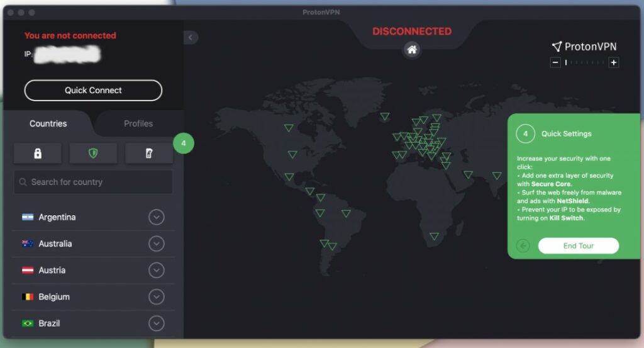Toggle the Secure Core lock icon
This screenshot has height=348, width=644.
[x=37, y=154]
